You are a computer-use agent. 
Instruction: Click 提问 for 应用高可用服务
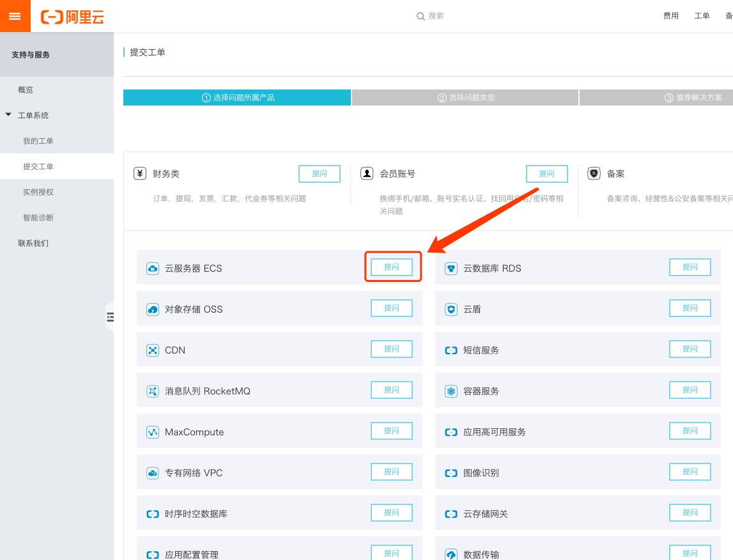pos(690,431)
